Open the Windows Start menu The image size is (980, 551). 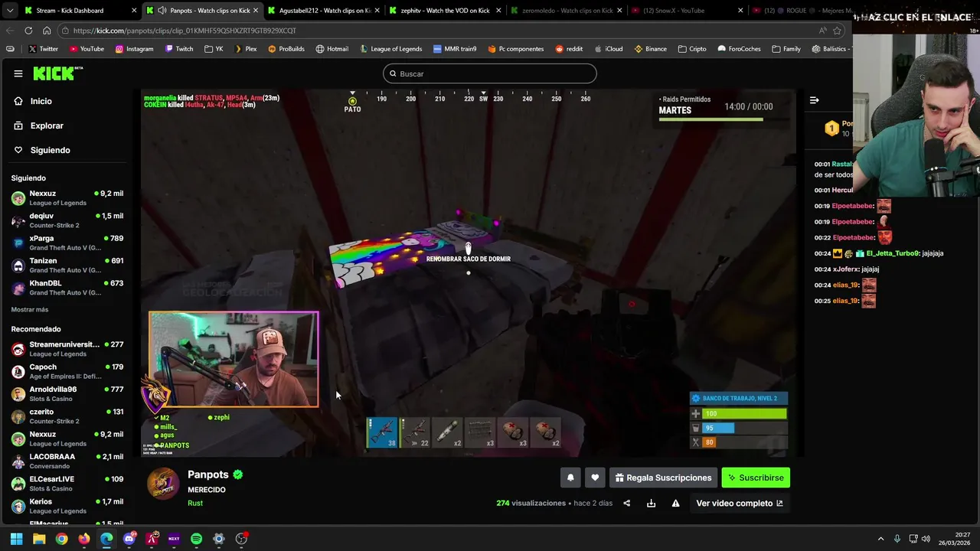tap(16, 539)
